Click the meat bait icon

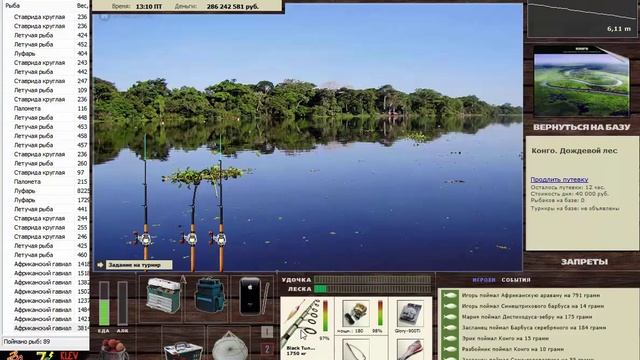410,350
